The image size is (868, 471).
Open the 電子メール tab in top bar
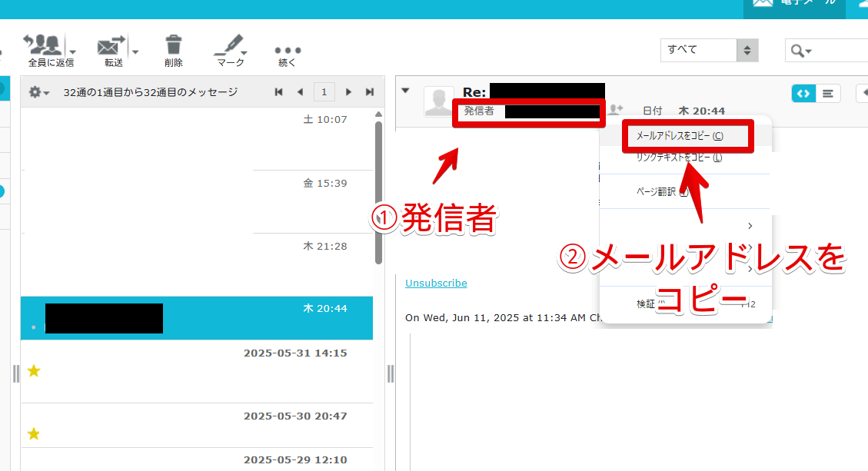pos(794,8)
